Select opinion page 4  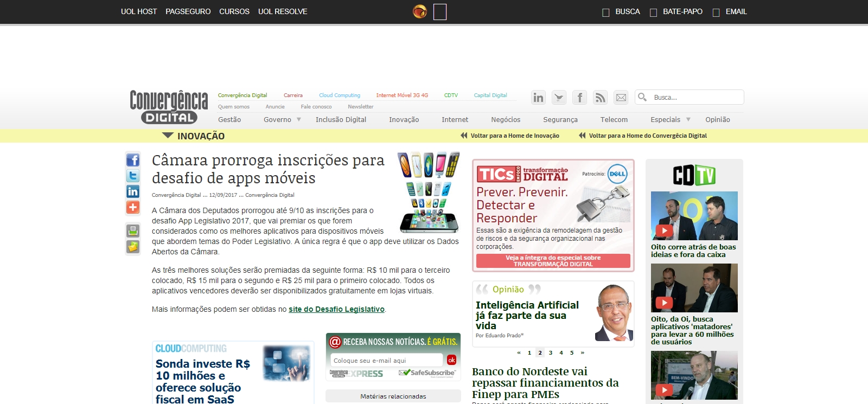click(561, 352)
